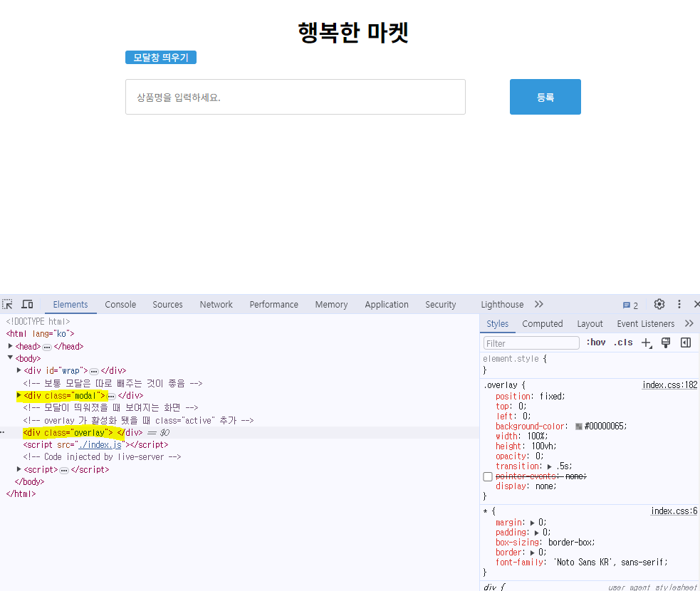Close the DevTools panel
The height and width of the screenshot is (591, 700).
(696, 305)
